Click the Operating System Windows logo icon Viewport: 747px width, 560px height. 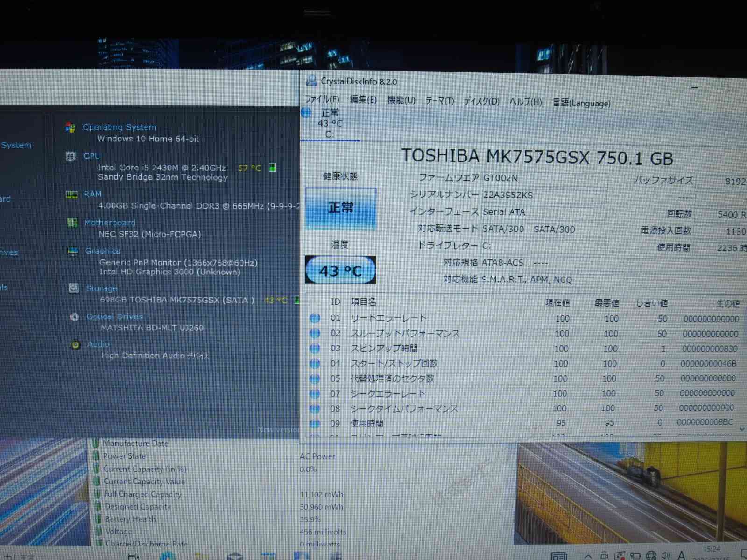point(70,127)
